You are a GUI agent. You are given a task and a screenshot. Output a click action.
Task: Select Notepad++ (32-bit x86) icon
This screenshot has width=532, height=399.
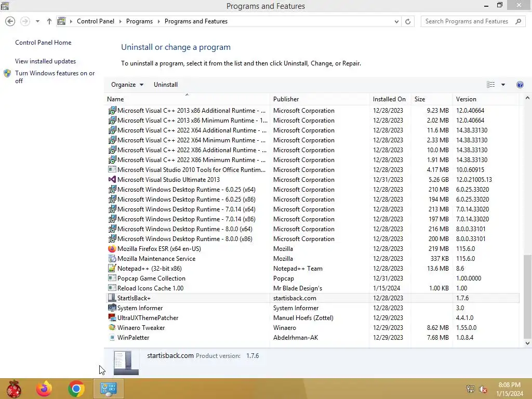pos(112,269)
